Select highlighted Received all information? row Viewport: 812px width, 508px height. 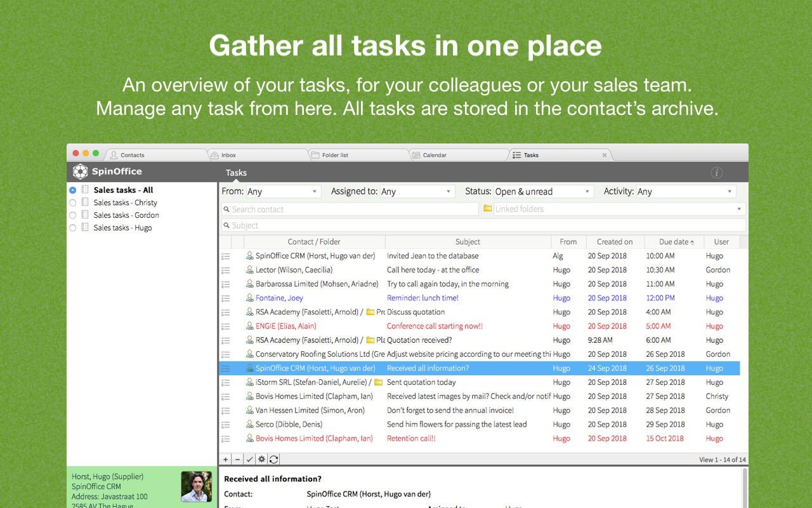point(479,368)
